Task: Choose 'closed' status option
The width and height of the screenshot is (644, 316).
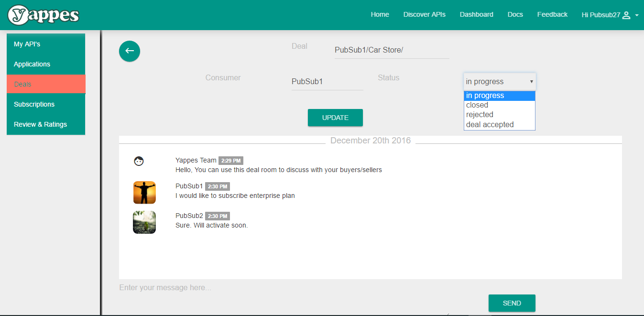Action: tap(500, 105)
